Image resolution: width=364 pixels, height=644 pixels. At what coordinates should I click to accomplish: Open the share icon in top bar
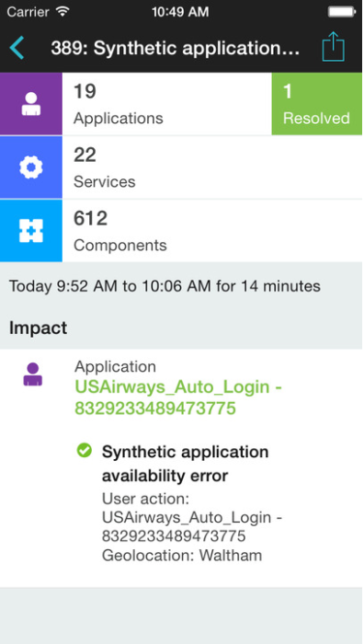click(334, 46)
